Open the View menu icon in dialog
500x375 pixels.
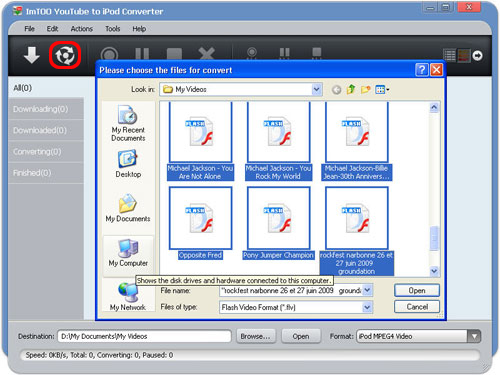(382, 89)
